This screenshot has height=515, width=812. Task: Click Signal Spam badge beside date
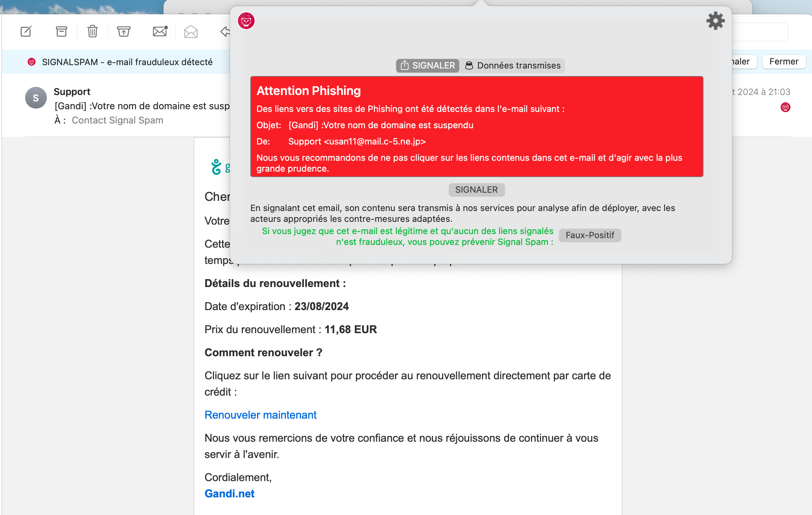click(786, 108)
